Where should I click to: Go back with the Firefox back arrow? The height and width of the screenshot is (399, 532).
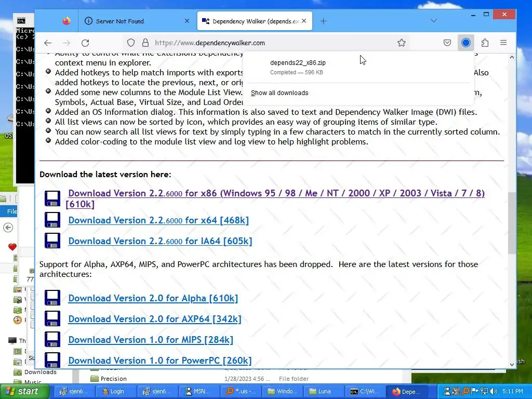tap(48, 43)
